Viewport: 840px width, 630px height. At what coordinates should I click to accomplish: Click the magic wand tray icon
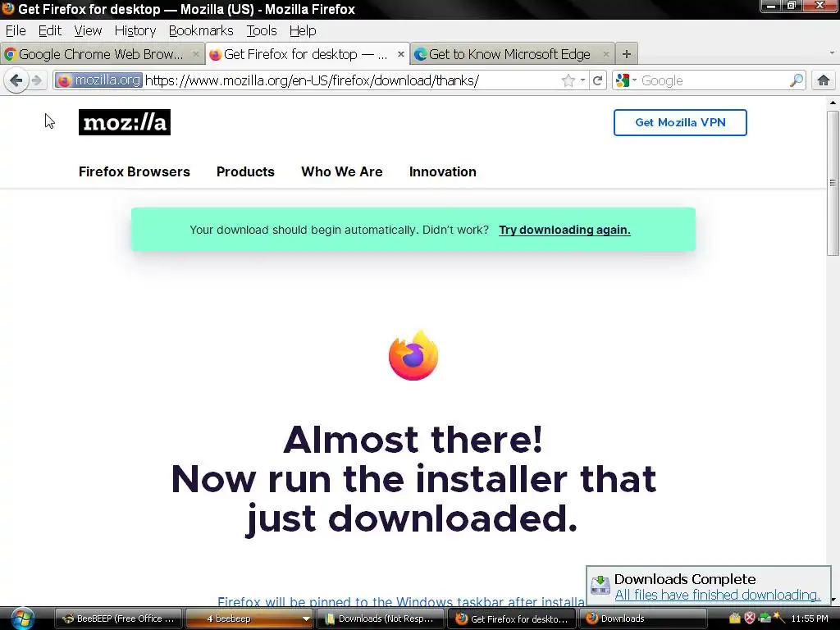click(779, 619)
